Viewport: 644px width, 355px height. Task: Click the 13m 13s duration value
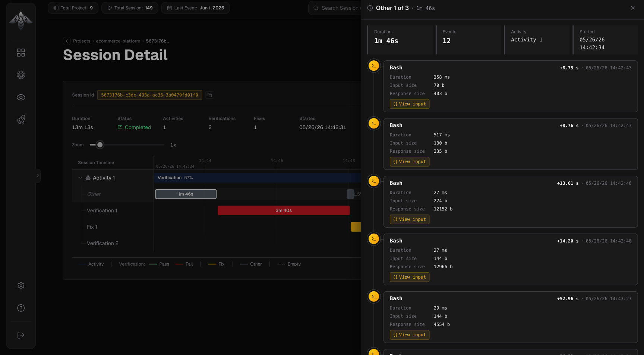tap(82, 127)
